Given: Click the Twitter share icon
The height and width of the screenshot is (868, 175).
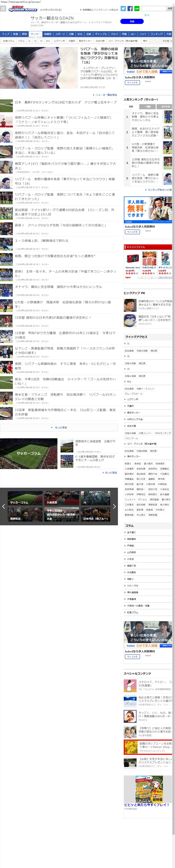Looking at the screenshot, I should [123, 8].
